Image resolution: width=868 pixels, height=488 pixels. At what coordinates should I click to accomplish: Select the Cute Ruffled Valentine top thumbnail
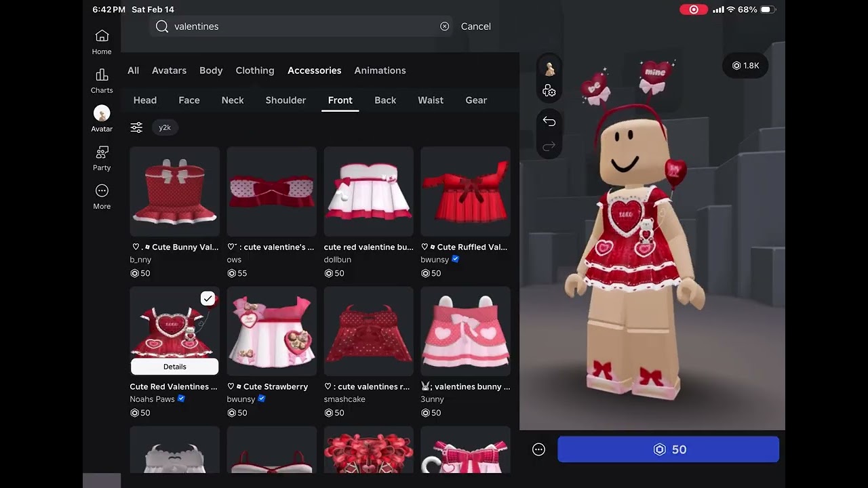pyautogui.click(x=466, y=191)
